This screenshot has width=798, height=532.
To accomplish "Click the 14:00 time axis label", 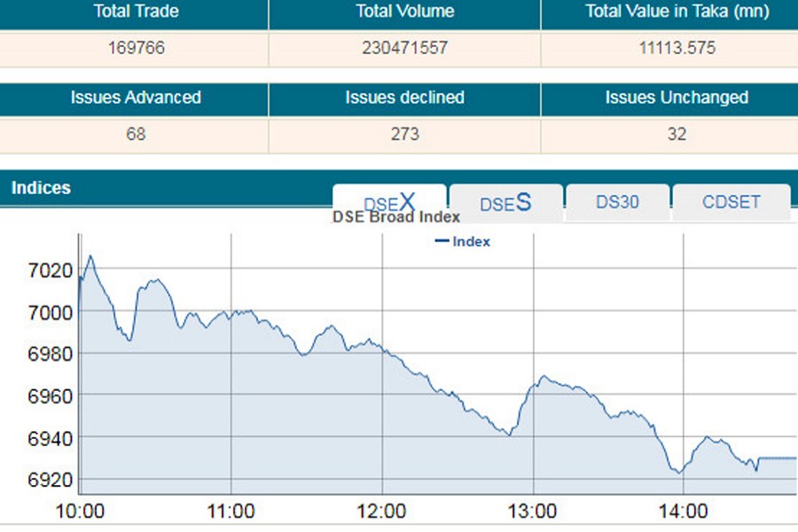I will tap(684, 512).
